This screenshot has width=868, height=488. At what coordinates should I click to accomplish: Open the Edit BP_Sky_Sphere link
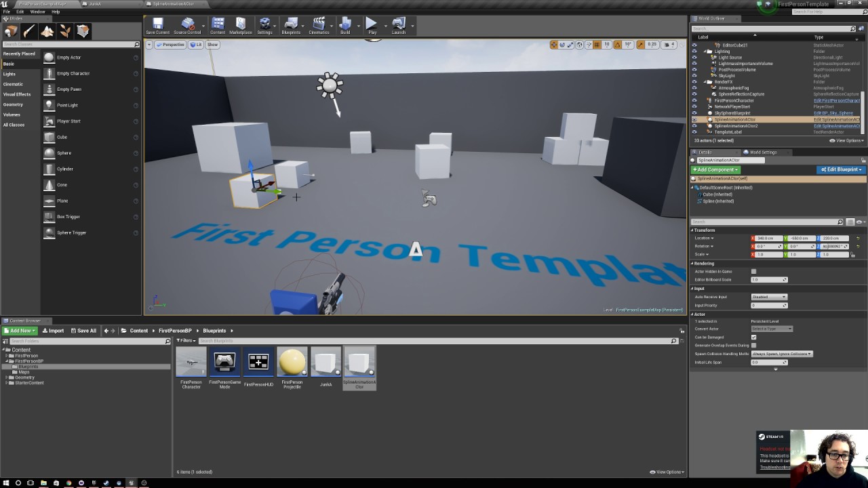(x=833, y=113)
